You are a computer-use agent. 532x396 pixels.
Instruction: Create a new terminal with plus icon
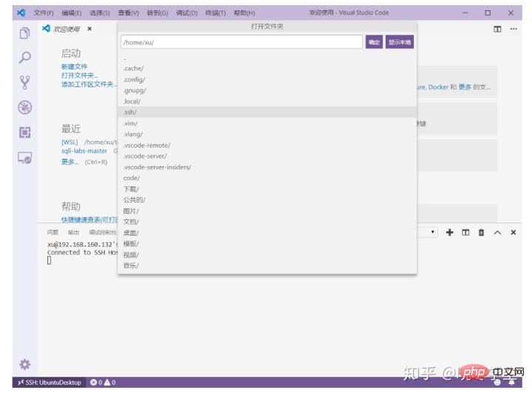[x=449, y=233]
